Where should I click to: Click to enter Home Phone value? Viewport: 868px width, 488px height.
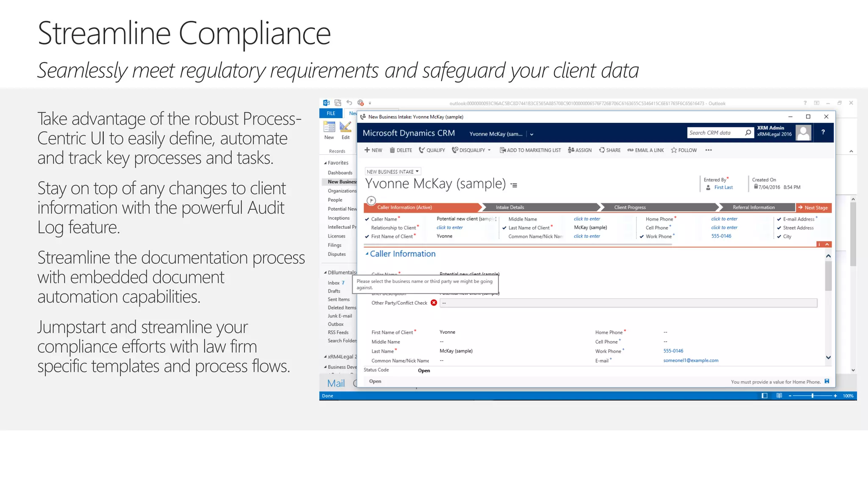(x=724, y=219)
